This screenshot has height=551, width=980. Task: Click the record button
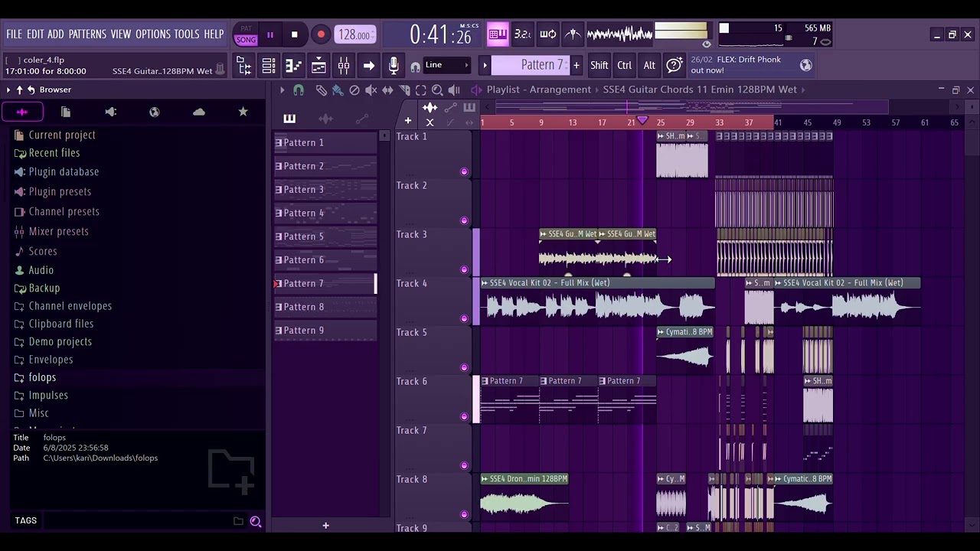(x=321, y=34)
